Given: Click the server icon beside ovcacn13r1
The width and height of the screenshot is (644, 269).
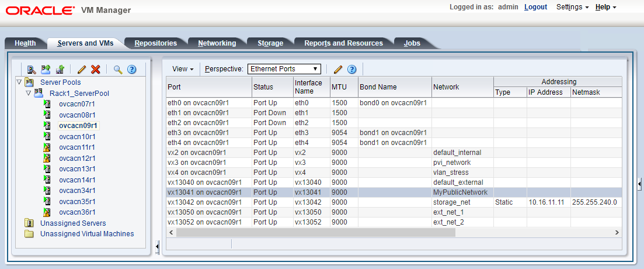Looking at the screenshot, I should coord(47,168).
